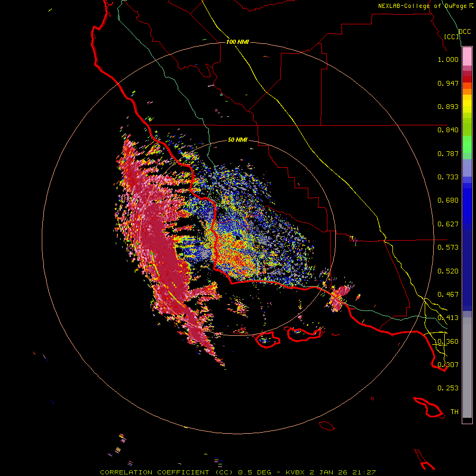Click the 0.573 value on the color scale

point(448,248)
